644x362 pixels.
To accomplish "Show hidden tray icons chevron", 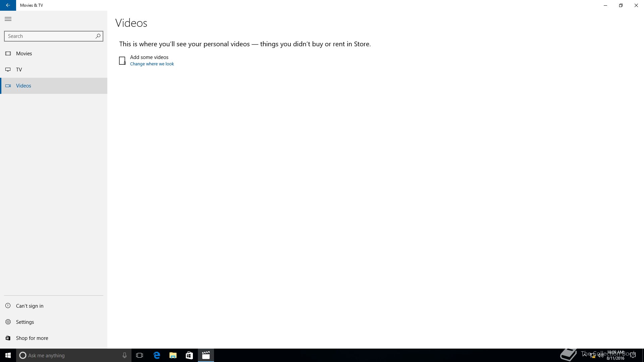I will [x=585, y=355].
